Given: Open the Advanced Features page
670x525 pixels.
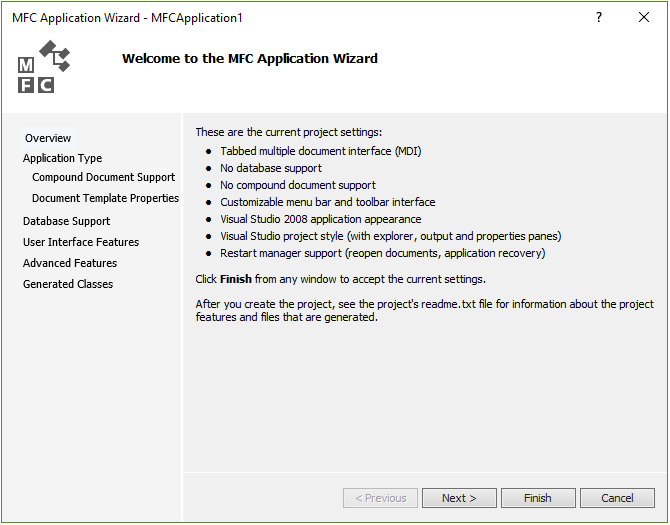Looking at the screenshot, I should pos(70,263).
